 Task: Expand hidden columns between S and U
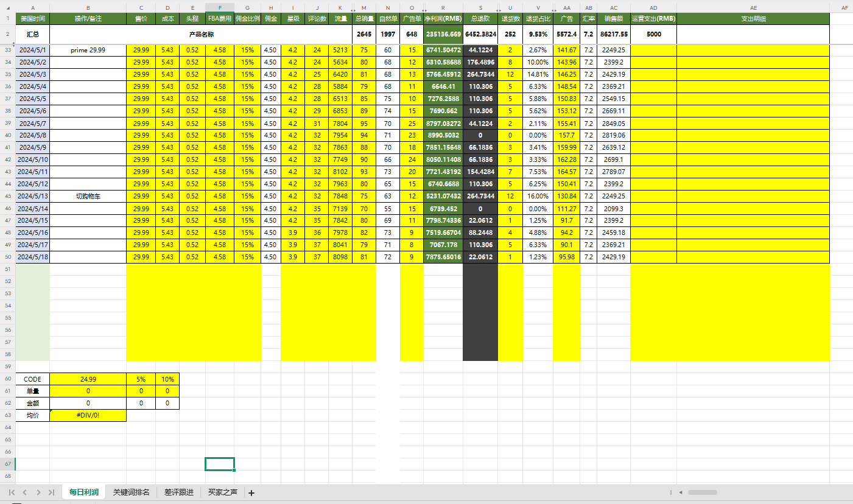coord(498,10)
